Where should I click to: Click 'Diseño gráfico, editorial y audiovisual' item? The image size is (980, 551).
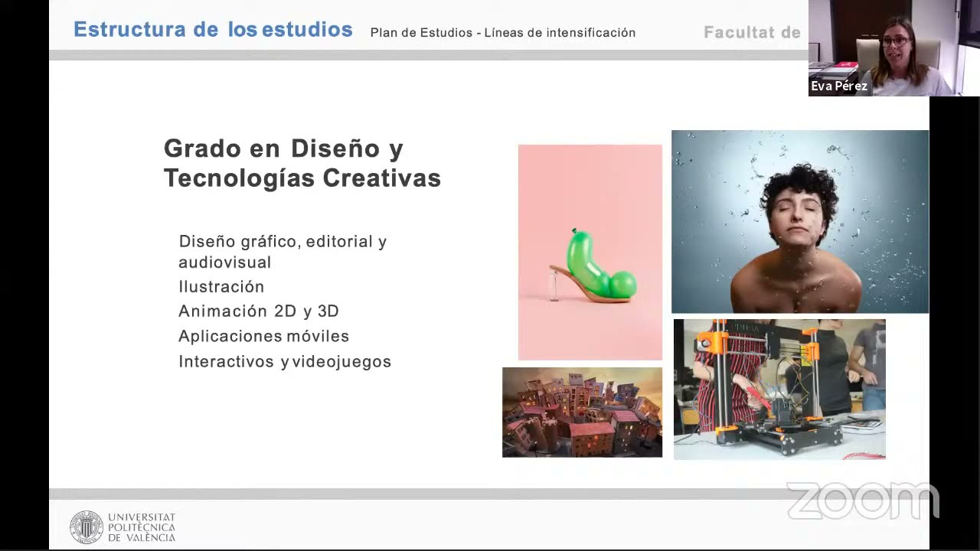pyautogui.click(x=283, y=252)
